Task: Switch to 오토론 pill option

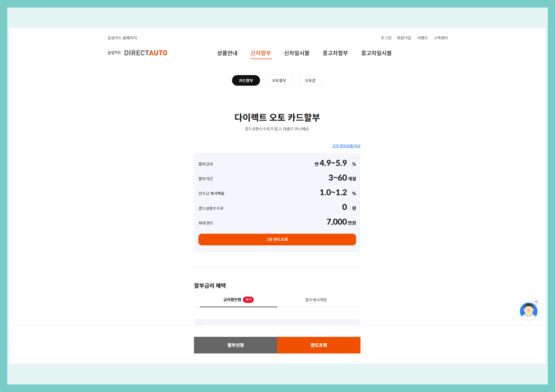Action: pos(310,80)
